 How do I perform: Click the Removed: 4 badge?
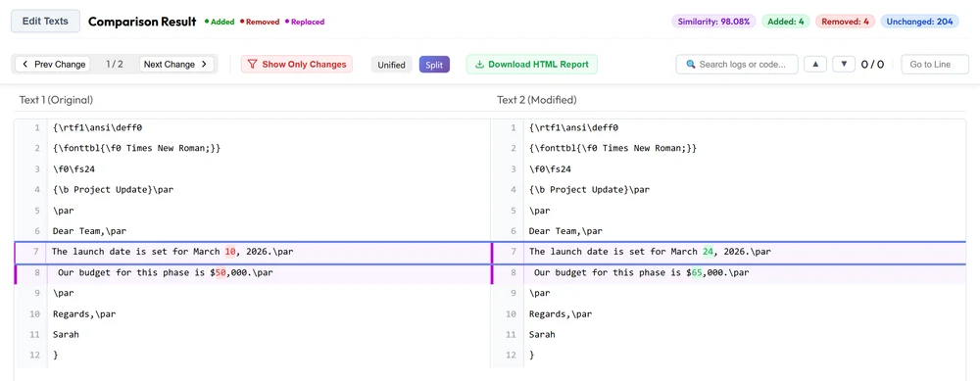point(845,22)
